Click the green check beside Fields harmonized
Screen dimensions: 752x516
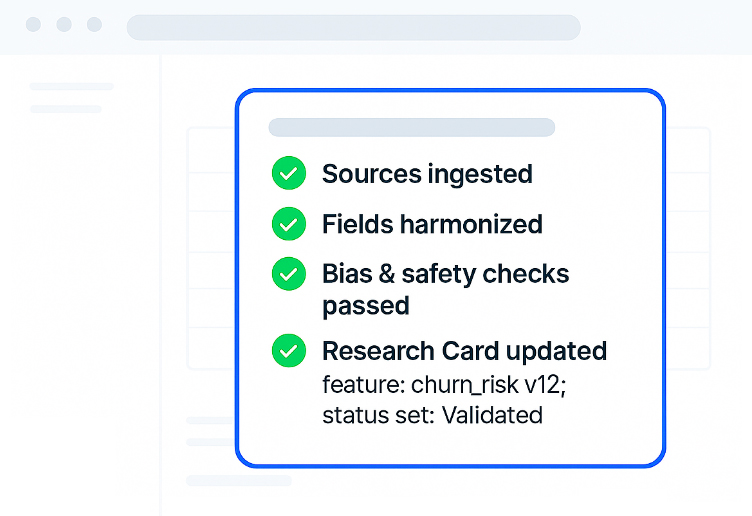289,224
